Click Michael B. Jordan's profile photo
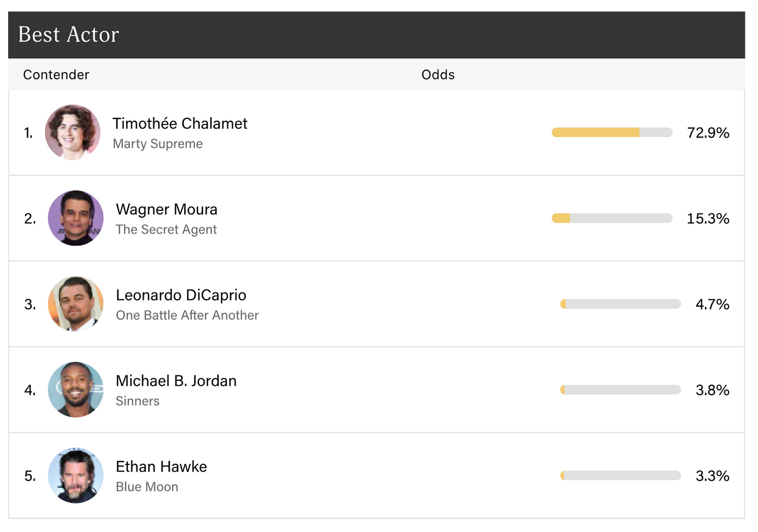Screen dimensions: 758x532 point(75,390)
